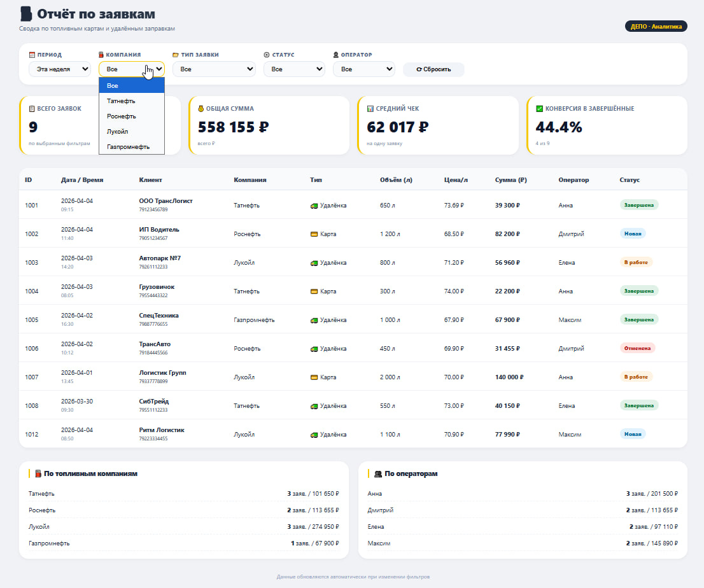The height and width of the screenshot is (588, 704).
Task: Click the Отменена status badge in row 1006
Action: 637,348
